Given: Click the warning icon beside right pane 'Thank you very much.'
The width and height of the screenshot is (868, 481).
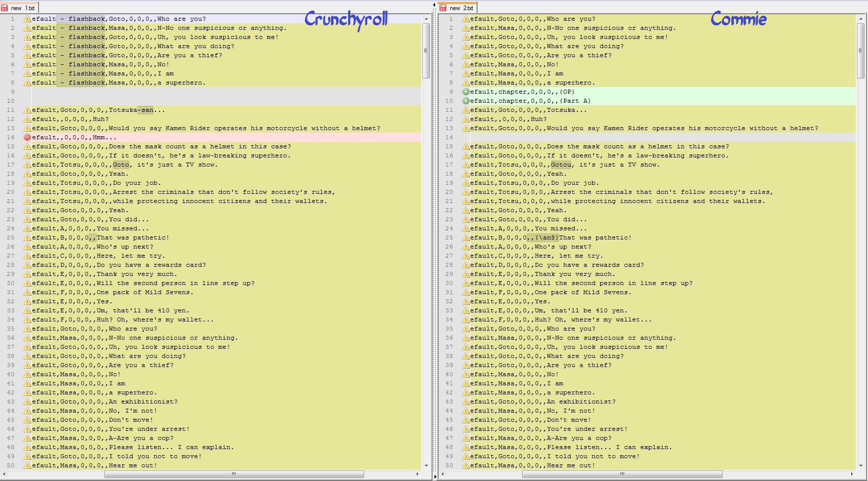Looking at the screenshot, I should [465, 274].
